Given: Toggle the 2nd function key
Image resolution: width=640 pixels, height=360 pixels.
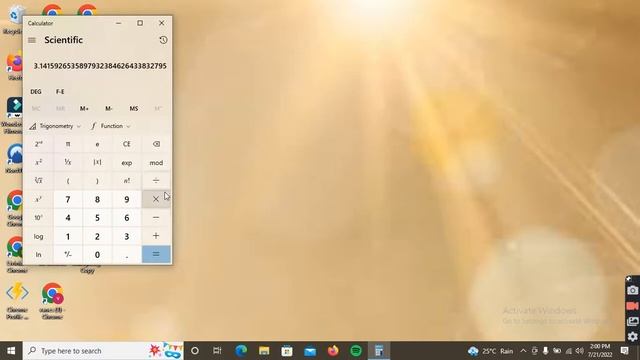Looking at the screenshot, I should [38, 144].
